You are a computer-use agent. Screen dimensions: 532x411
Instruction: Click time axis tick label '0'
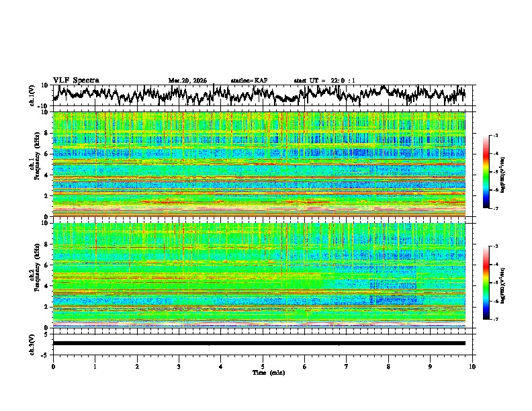coord(53,367)
